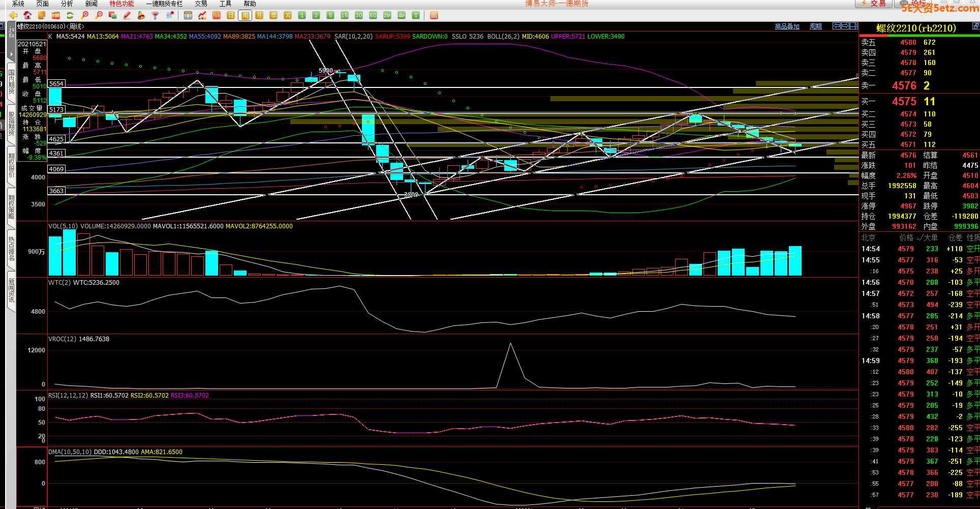
Task: Click the right arrow chart navigation icon
Action: tap(845, 26)
